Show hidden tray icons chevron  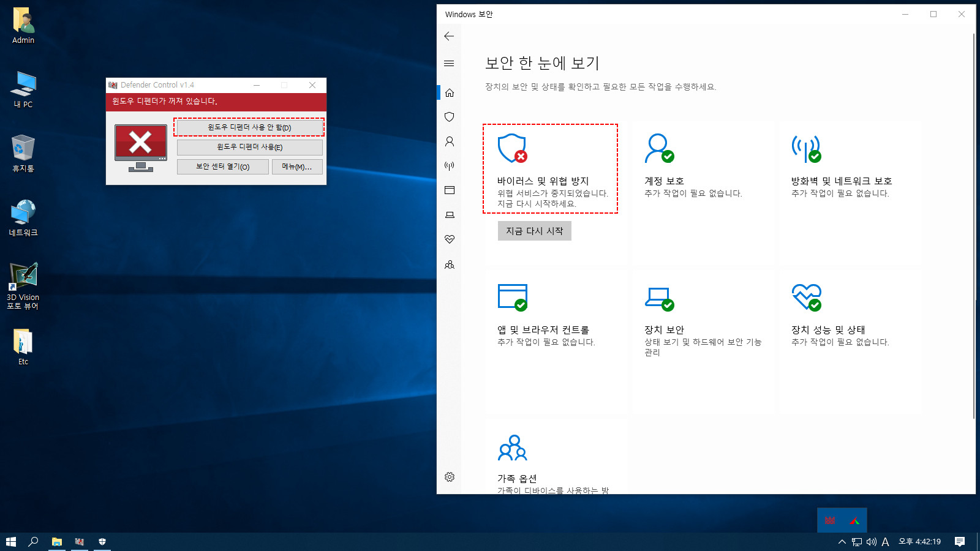(x=842, y=542)
